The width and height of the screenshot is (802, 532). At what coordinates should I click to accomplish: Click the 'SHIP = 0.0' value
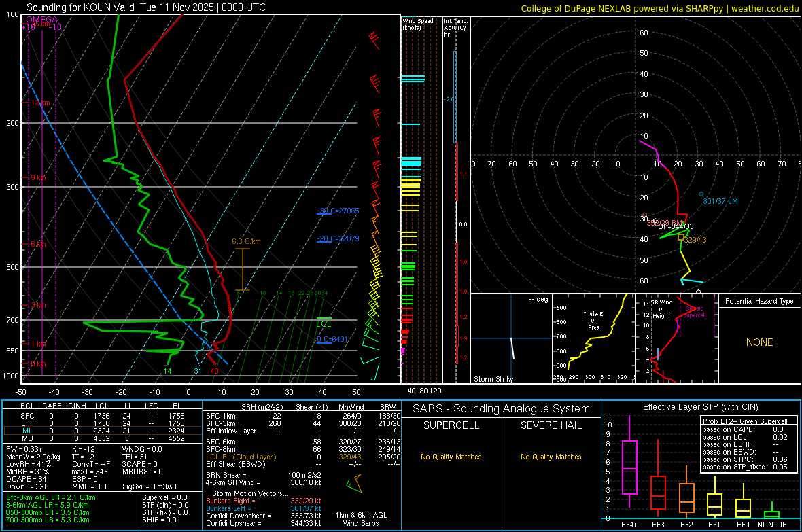[159, 520]
